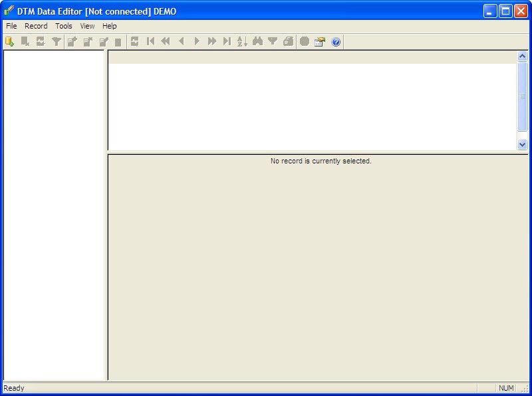Screen dimensions: 532x396
Task: Click the copy record page icon
Action: (x=118, y=42)
